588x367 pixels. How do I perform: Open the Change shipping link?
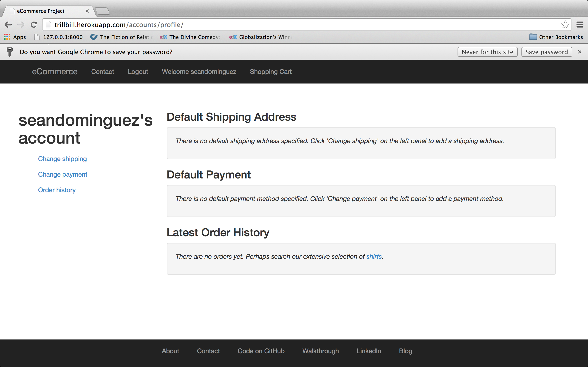point(62,159)
